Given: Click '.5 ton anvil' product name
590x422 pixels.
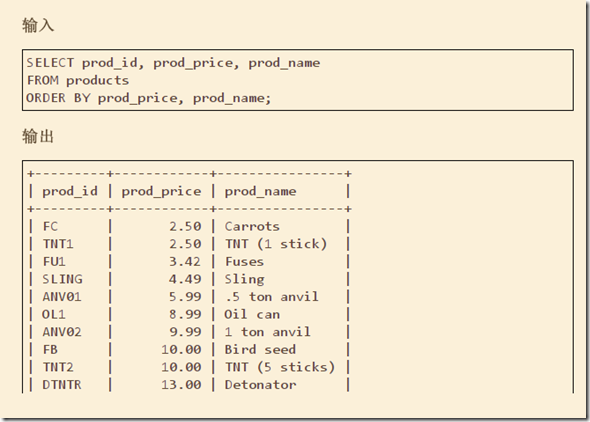Looking at the screenshot, I should 272,297.
